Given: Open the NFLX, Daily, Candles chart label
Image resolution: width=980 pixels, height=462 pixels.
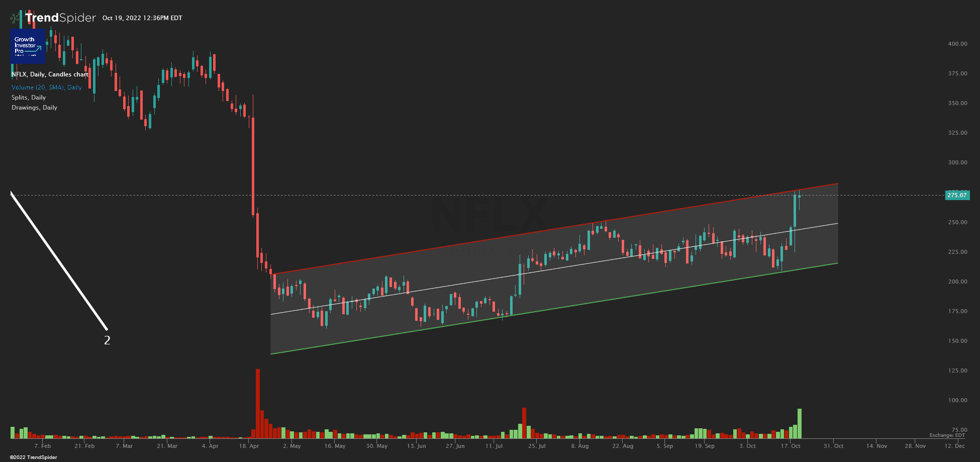Looking at the screenshot, I should pyautogui.click(x=50, y=74).
